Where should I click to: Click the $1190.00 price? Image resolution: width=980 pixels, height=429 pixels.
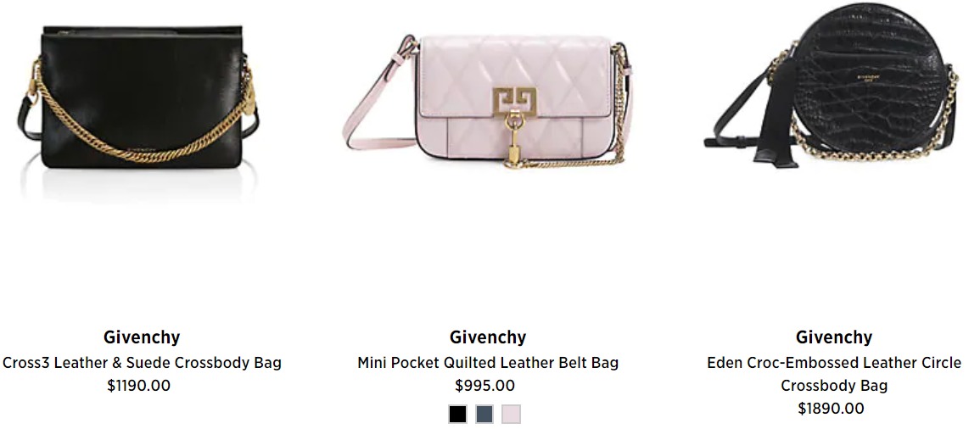coord(139,385)
